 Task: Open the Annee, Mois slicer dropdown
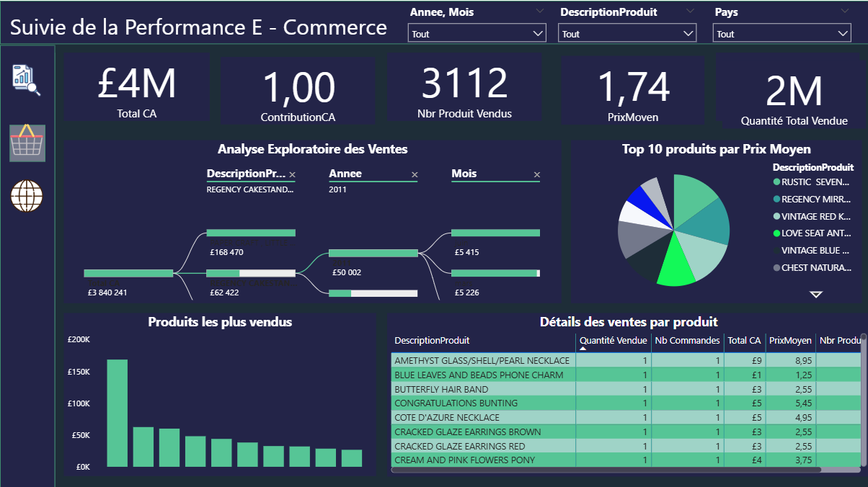pyautogui.click(x=477, y=34)
